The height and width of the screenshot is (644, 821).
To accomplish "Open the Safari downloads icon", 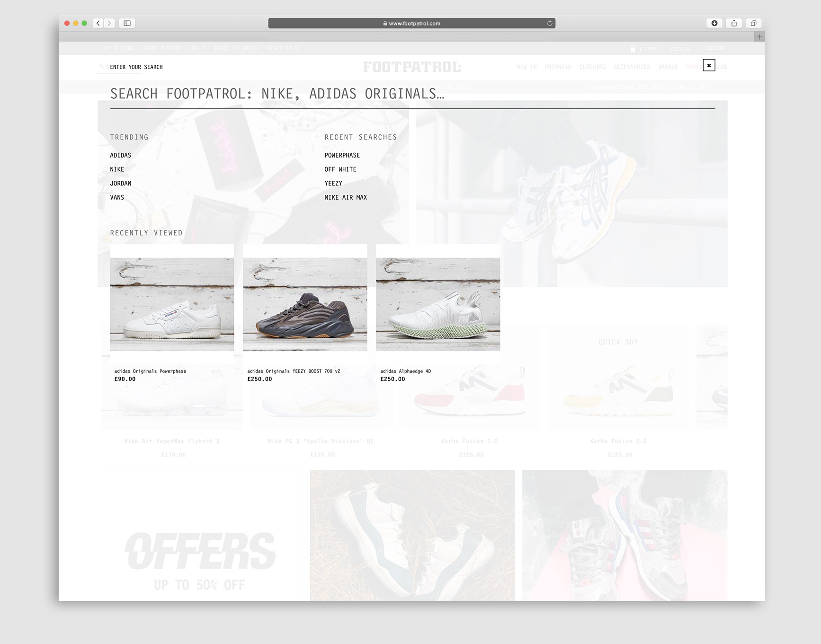I will click(x=714, y=23).
